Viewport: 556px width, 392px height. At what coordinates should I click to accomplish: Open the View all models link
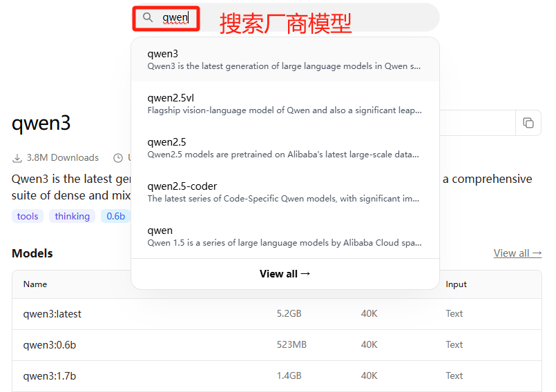518,253
